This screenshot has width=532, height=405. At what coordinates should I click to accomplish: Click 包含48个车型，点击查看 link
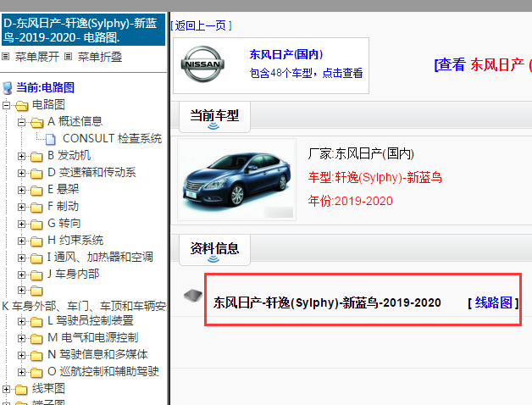[x=306, y=73]
